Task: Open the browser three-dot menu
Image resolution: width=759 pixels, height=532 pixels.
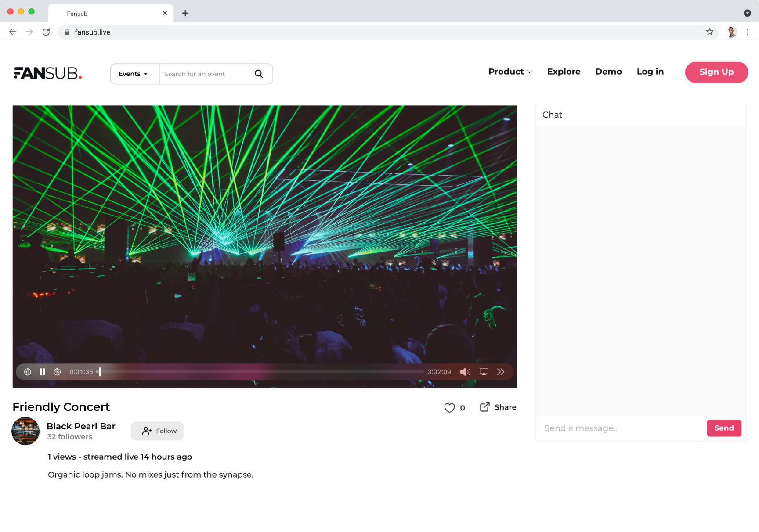Action: tap(748, 32)
